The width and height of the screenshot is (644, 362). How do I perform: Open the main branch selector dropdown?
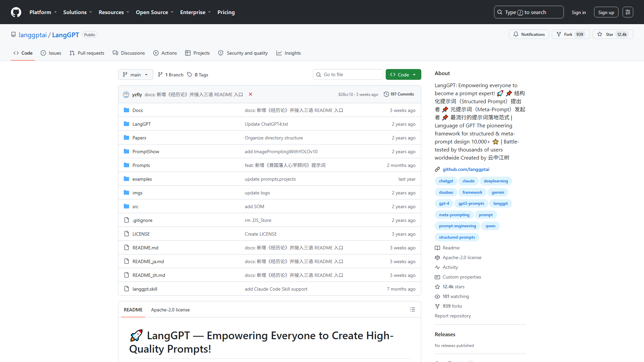[x=136, y=74]
